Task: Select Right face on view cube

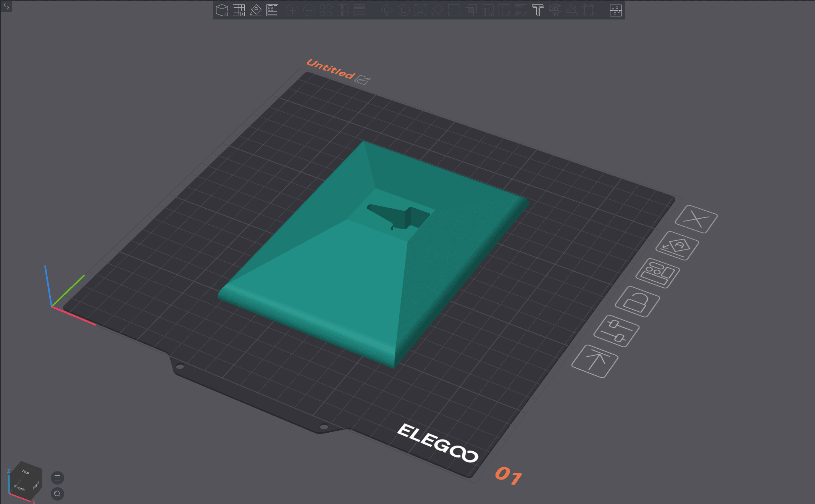Action: pyautogui.click(x=36, y=485)
